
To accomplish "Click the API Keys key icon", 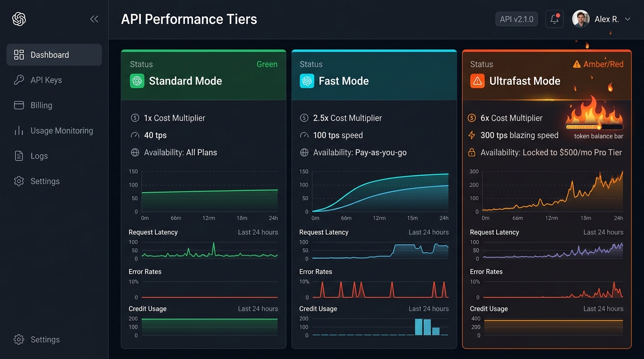I will pos(19,80).
